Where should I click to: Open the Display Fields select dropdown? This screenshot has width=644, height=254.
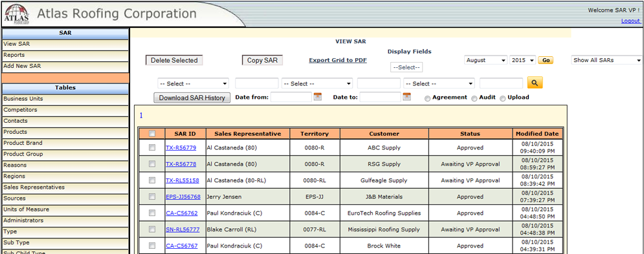(x=406, y=67)
